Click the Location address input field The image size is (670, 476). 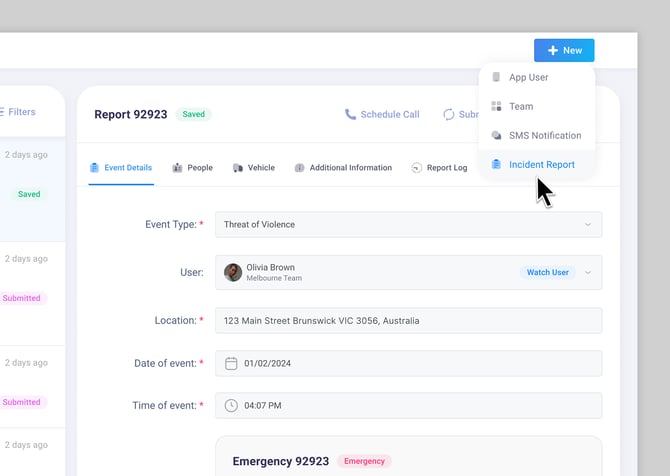408,320
